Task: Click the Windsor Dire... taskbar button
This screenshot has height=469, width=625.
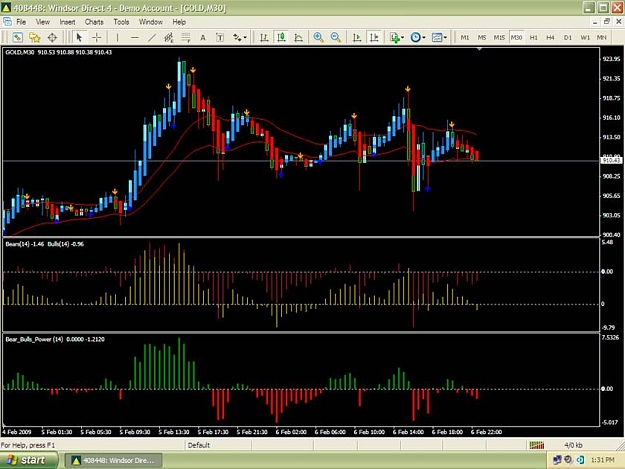Action: click(114, 461)
